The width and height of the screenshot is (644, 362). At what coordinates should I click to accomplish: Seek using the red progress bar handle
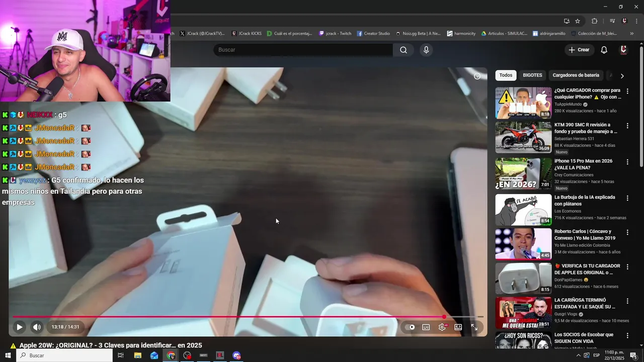[444, 317]
